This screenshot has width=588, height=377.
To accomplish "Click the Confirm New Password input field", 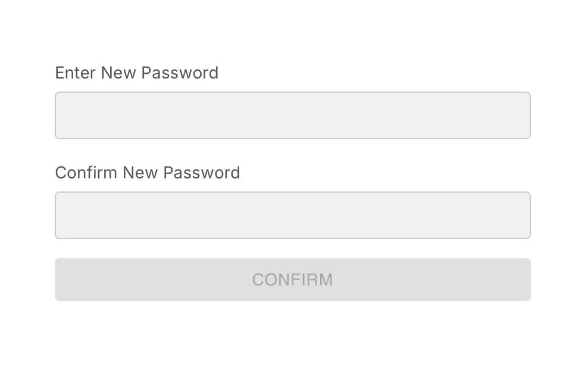I will point(292,215).
